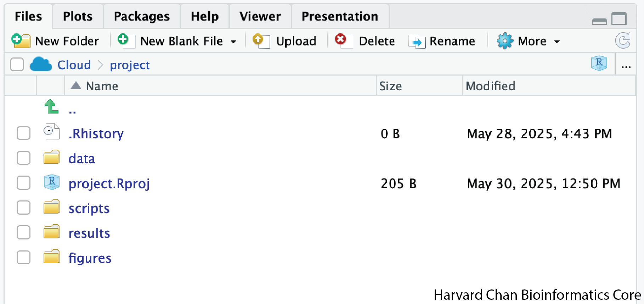Select the figures folder checkbox
Screen dimensions: 644x304
click(23, 258)
